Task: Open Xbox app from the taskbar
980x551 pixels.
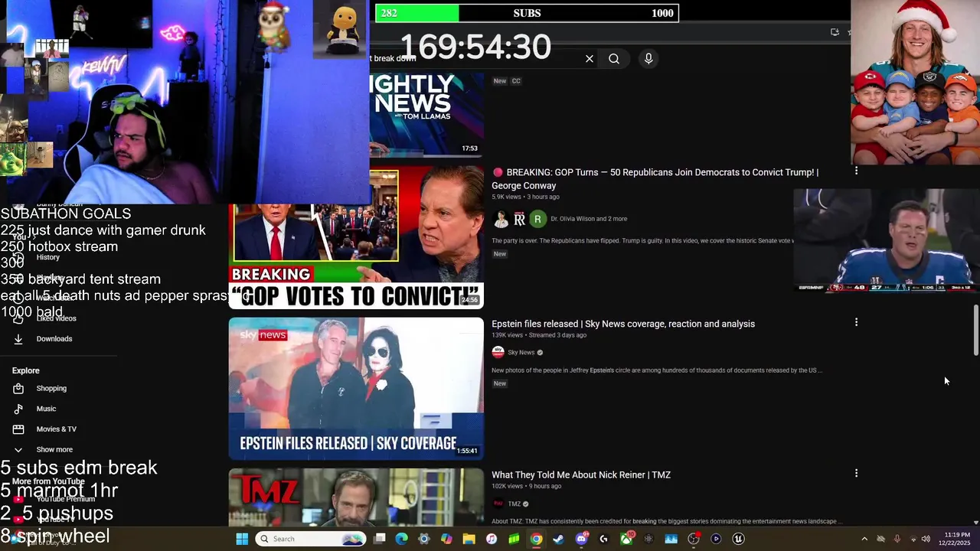Action: [x=626, y=539]
